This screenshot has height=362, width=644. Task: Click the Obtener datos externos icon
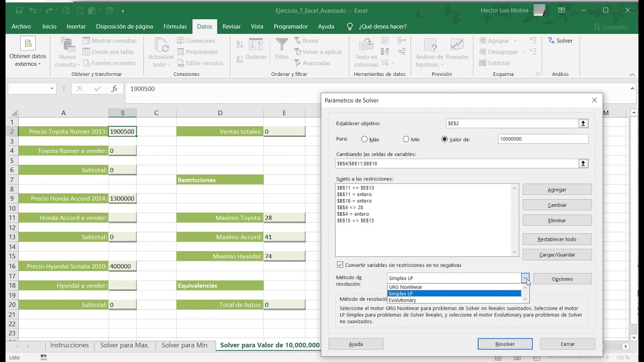click(28, 44)
